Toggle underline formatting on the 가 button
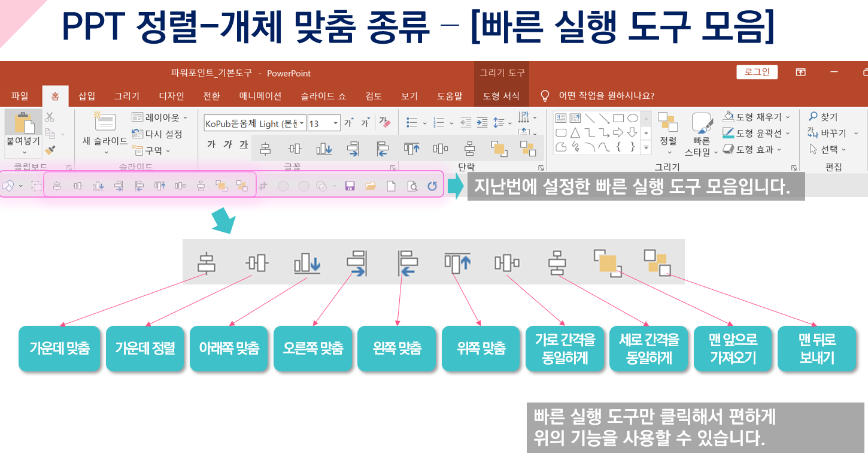The image size is (868, 469). 244,144
